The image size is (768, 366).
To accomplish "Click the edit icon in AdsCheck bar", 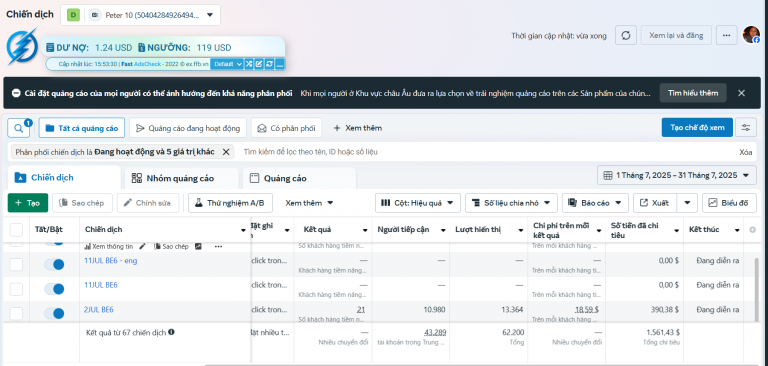I will [x=259, y=64].
